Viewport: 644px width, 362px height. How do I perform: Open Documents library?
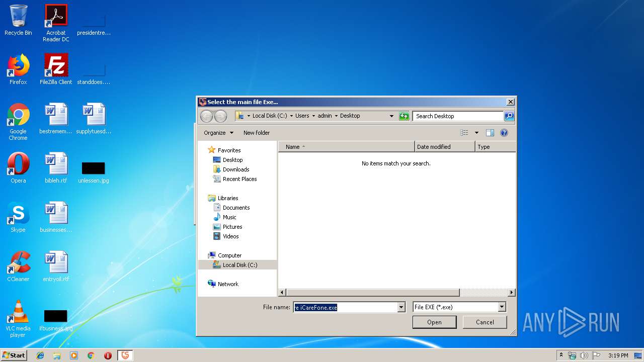tap(236, 208)
